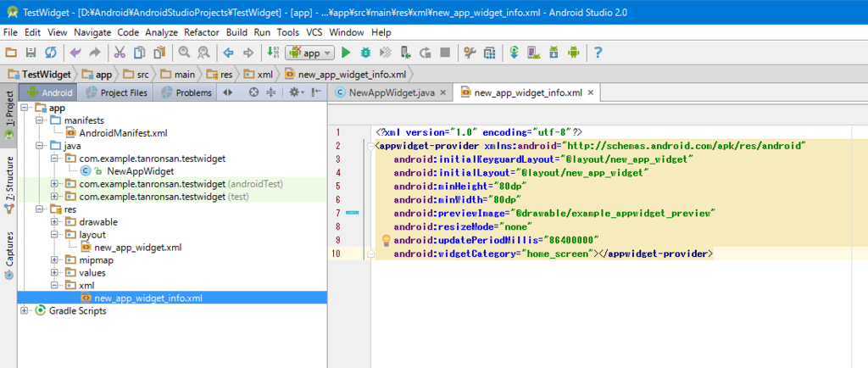Click the gray Stop square icon
The height and width of the screenshot is (368, 868).
pyautogui.click(x=444, y=53)
